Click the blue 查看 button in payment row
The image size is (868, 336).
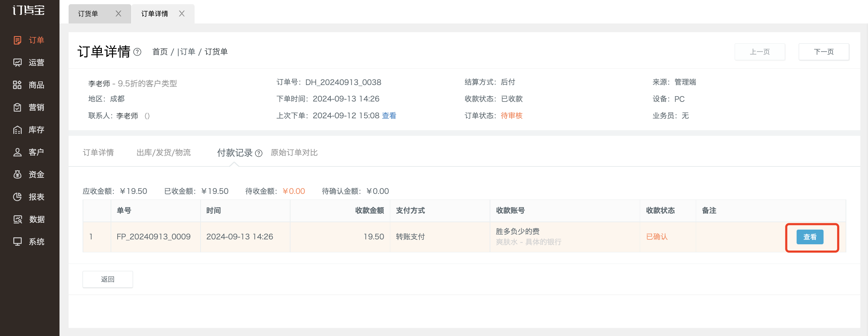(x=810, y=237)
